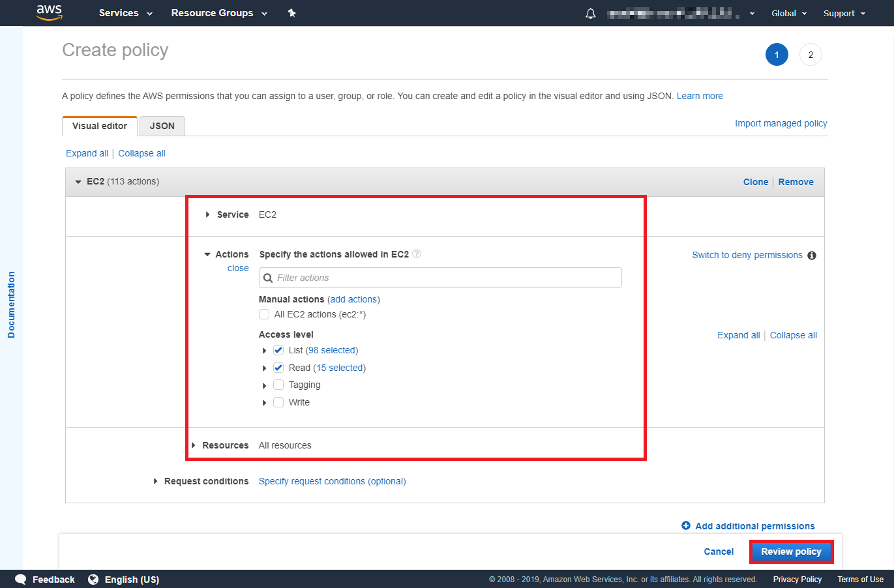Expand the Resources row
Screen dimensions: 894x588
click(x=194, y=445)
